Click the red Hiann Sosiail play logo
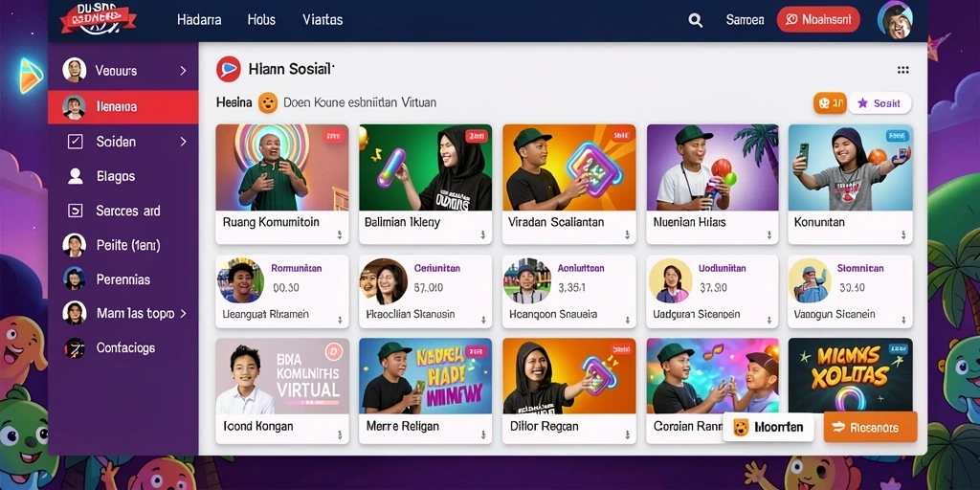The height and width of the screenshot is (490, 980). (x=228, y=69)
